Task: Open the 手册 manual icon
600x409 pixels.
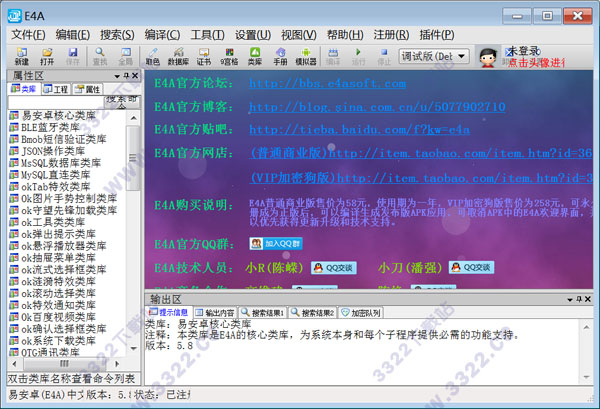Action: point(280,56)
